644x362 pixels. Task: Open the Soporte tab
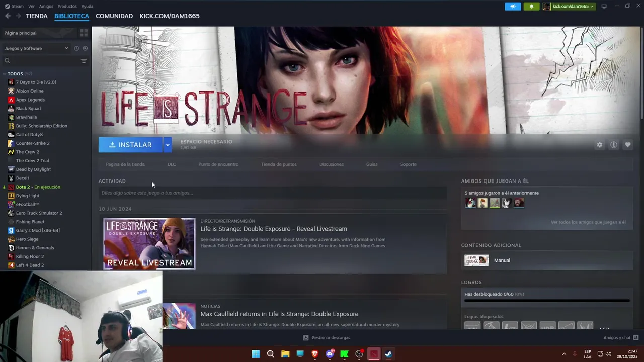click(x=408, y=164)
